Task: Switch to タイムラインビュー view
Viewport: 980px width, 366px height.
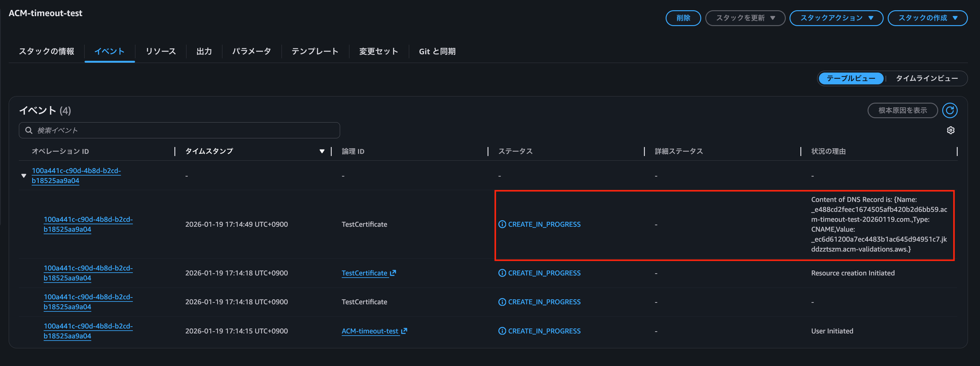Action: [926, 78]
